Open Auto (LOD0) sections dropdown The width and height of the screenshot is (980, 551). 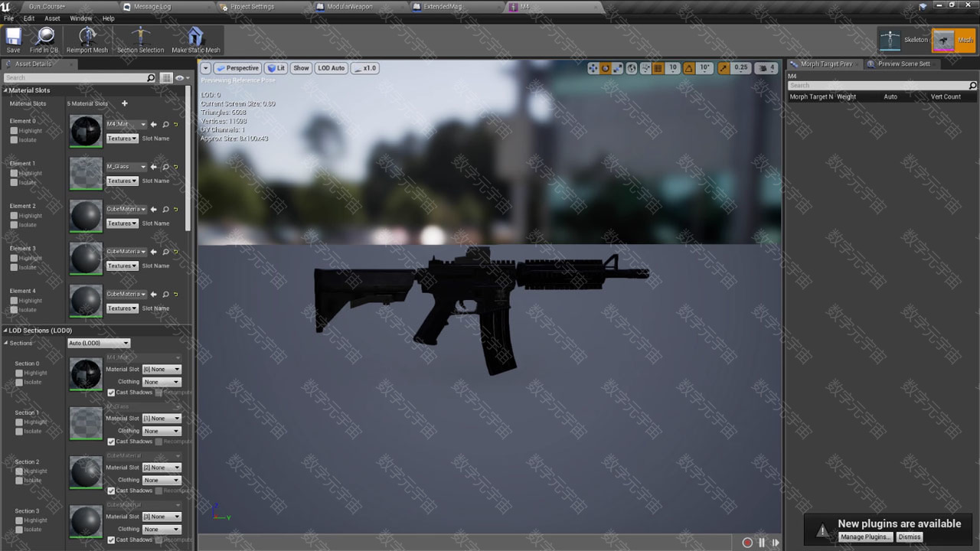click(99, 343)
